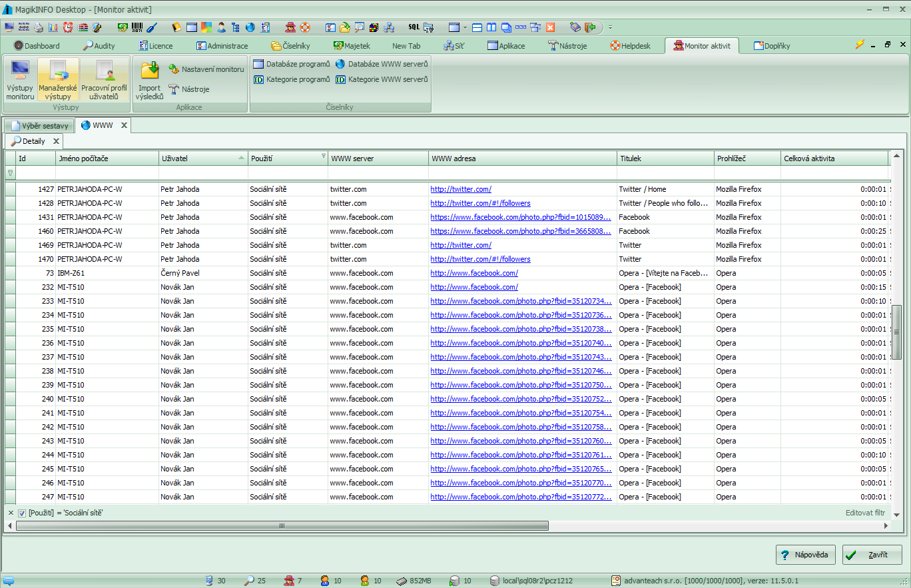Uncheck the Použití = 'Sociální sítě' filter checkbox

click(22, 513)
